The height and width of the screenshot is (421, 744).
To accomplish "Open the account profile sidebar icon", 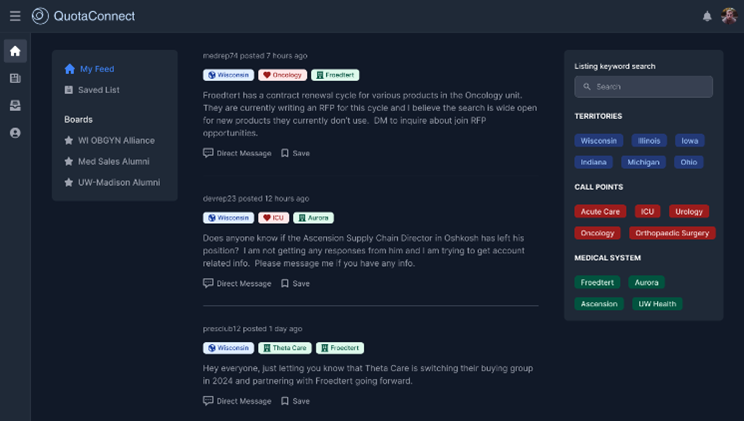I will (x=15, y=133).
